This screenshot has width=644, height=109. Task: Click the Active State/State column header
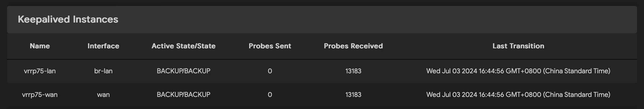tap(183, 46)
